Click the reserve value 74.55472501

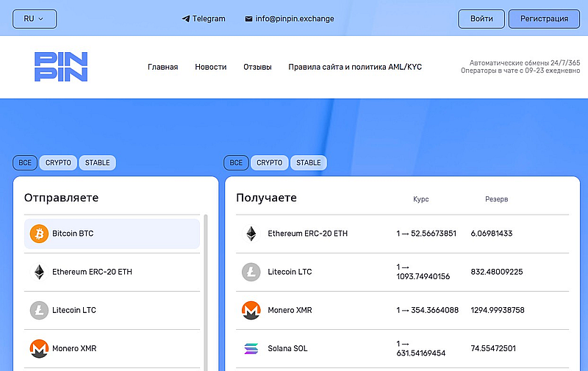coord(493,348)
